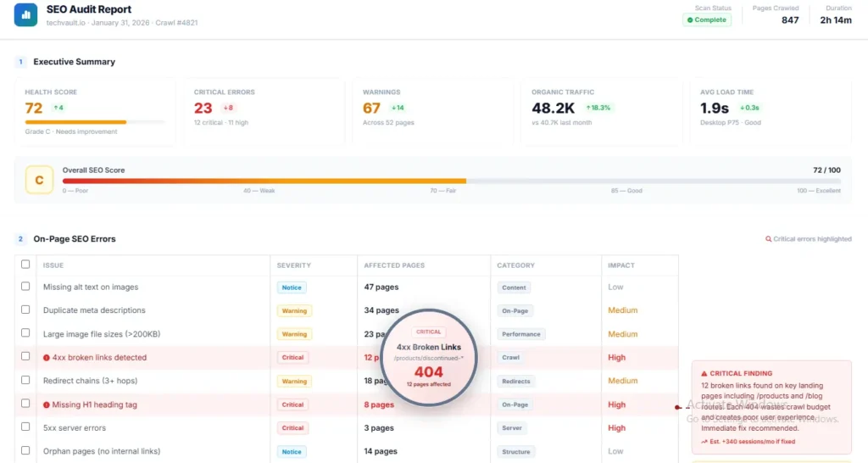Click the Server category tag
The image size is (868, 463).
(x=512, y=428)
